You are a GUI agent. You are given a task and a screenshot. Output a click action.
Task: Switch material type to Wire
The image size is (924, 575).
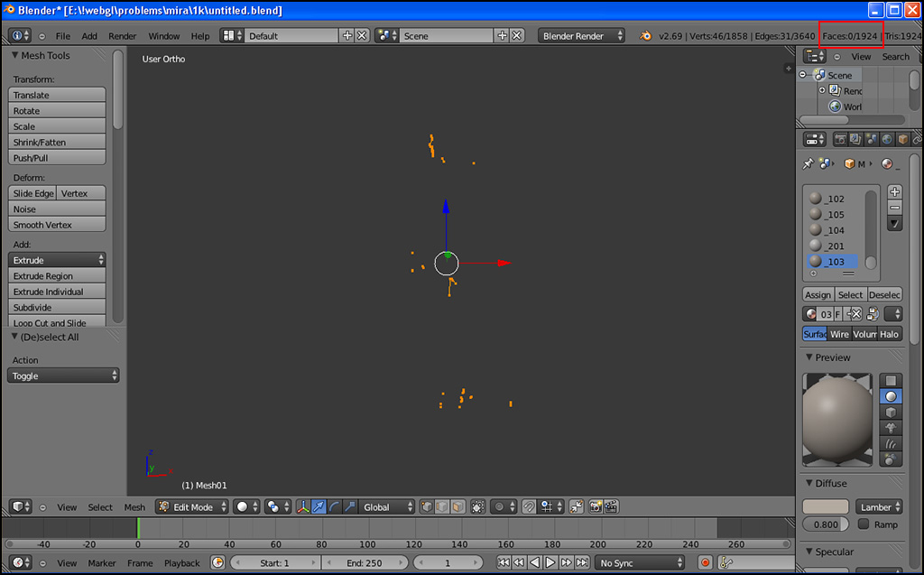coord(839,334)
